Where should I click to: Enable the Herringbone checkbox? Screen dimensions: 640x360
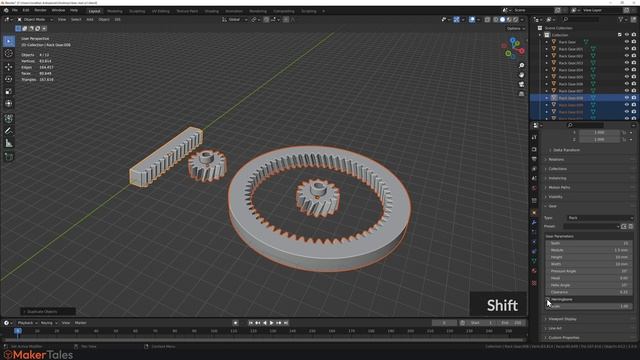549,299
